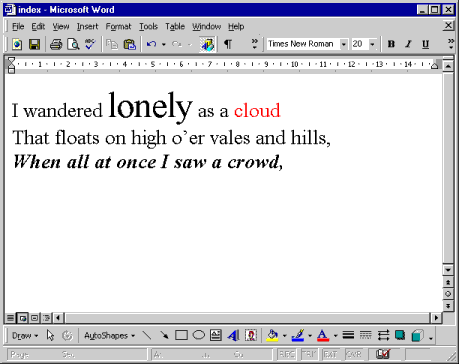Image resolution: width=459 pixels, height=364 pixels.
Task: Toggle Underline formatting
Action: pyautogui.click(x=425, y=44)
